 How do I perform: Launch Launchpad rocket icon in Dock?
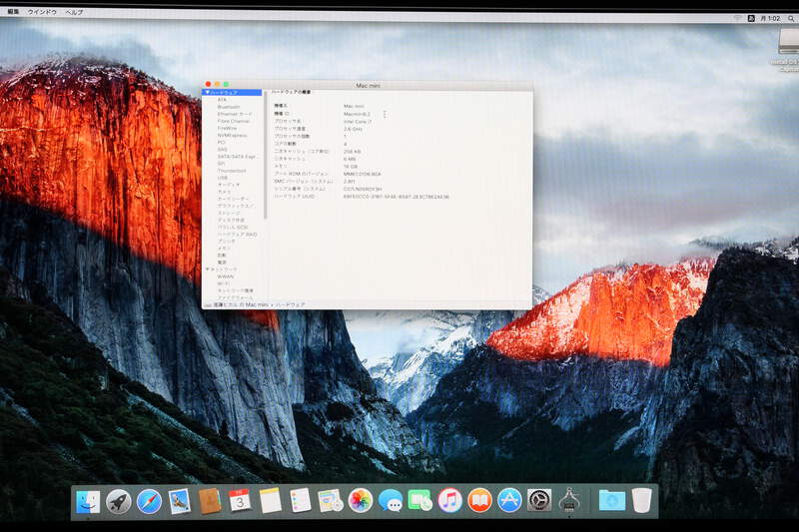(119, 502)
